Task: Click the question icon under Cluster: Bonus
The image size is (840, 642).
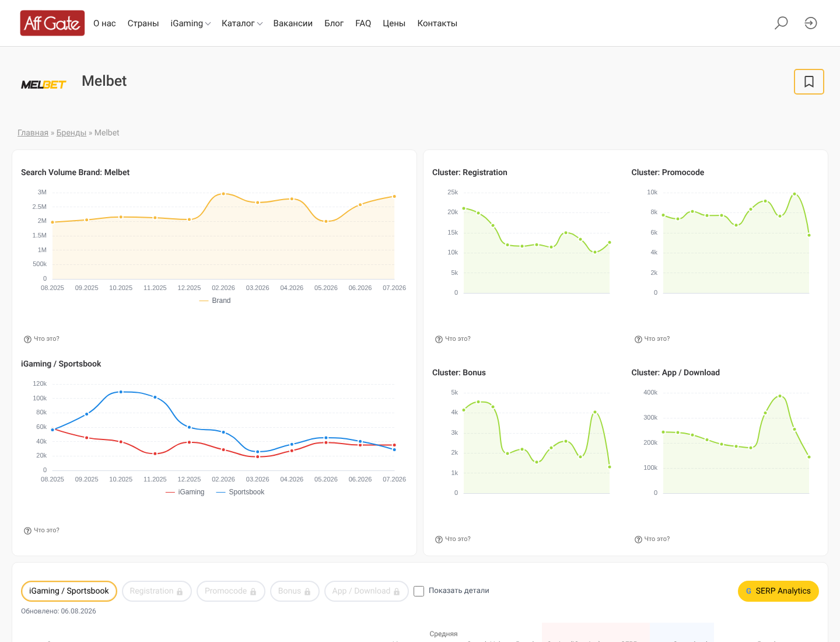Action: [439, 539]
